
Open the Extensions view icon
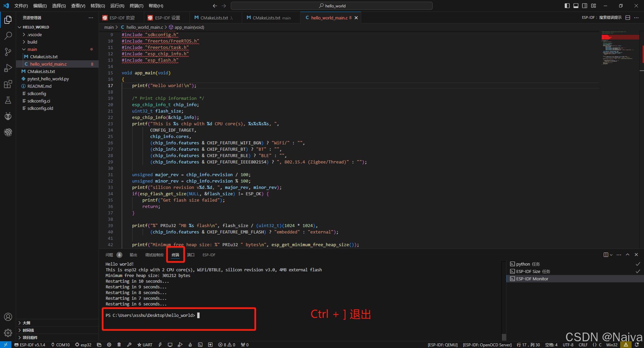point(8,84)
